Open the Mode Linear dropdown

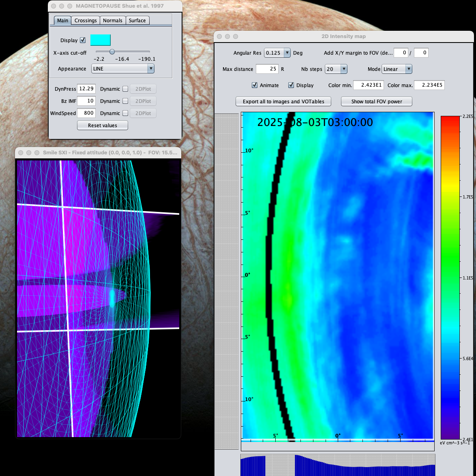(x=397, y=69)
